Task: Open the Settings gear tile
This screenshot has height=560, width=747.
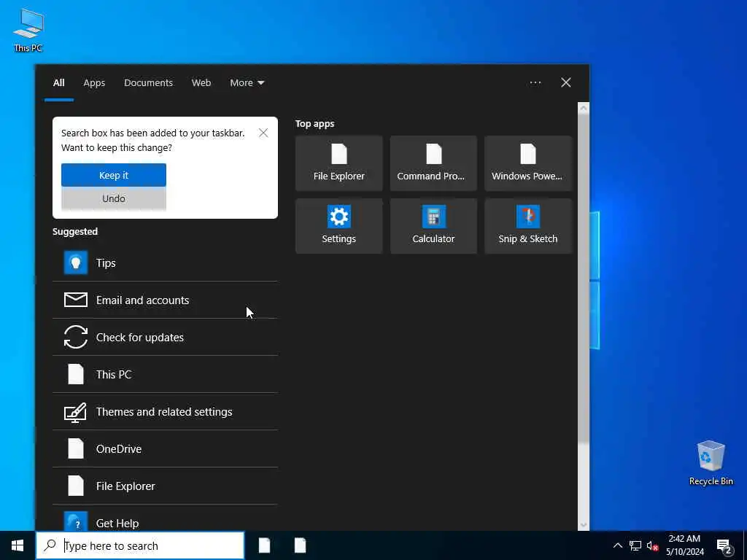Action: [x=338, y=226]
